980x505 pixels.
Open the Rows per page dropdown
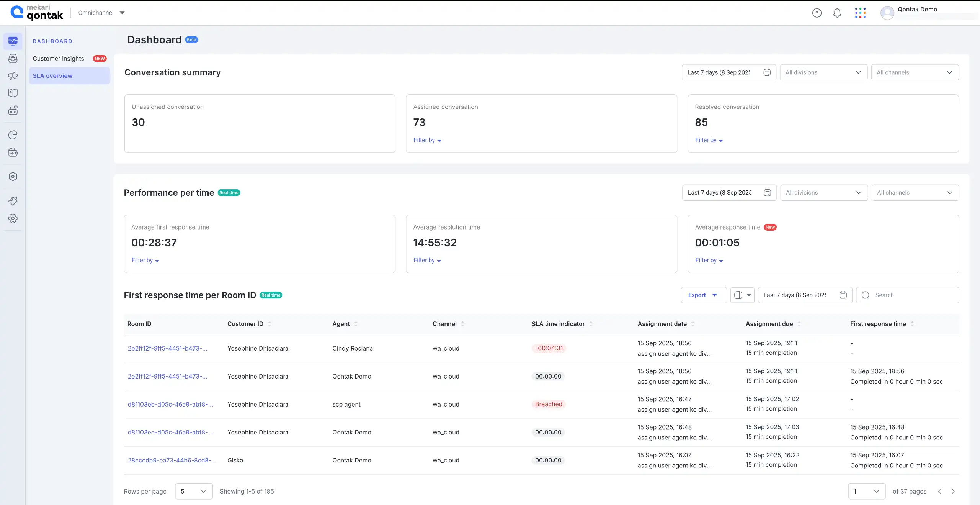click(x=193, y=491)
